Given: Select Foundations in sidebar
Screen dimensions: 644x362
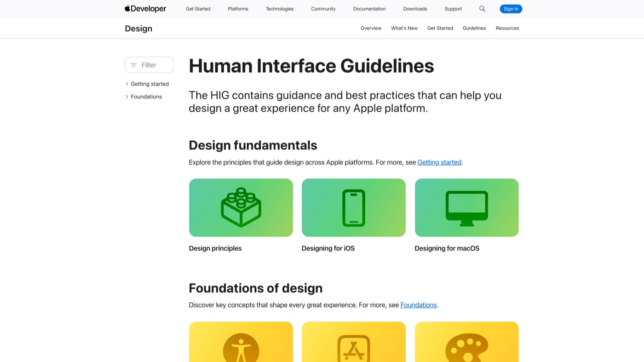Looking at the screenshot, I should click(x=146, y=97).
